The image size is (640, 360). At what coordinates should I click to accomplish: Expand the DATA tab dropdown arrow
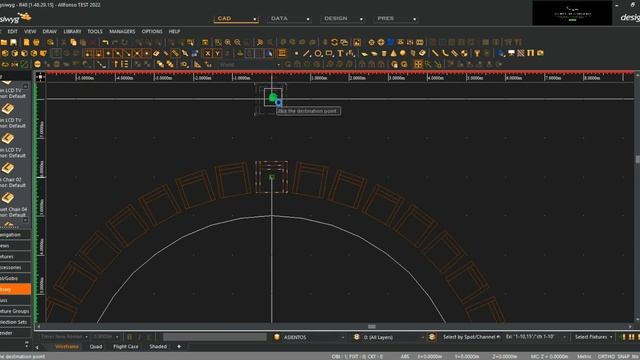(308, 19)
